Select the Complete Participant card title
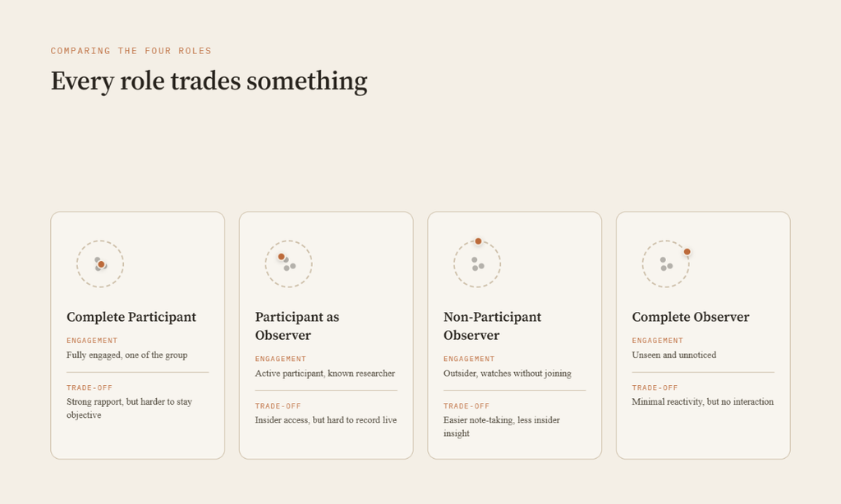Screen dimensions: 841x504 (131, 317)
